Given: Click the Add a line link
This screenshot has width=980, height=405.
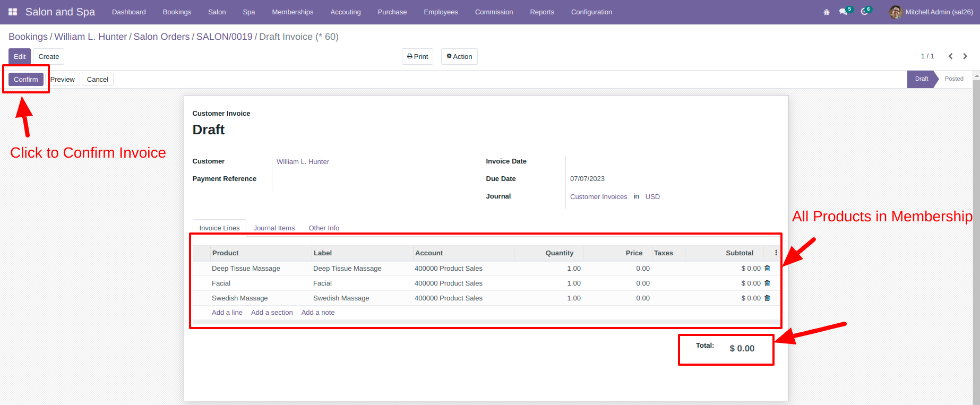Looking at the screenshot, I should coord(227,313).
